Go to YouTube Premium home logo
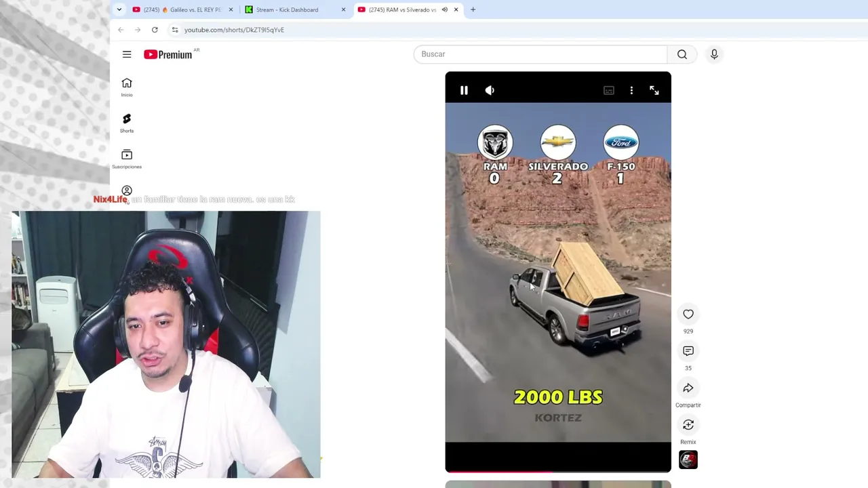 click(x=168, y=54)
